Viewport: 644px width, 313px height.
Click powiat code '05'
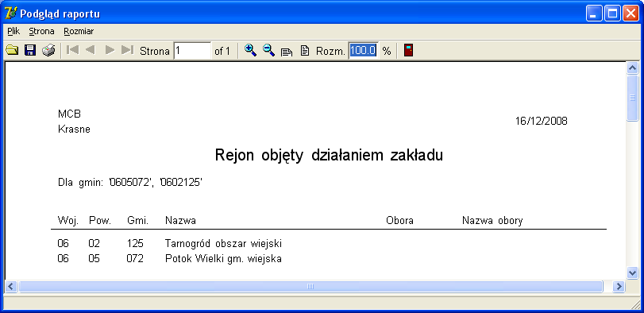94,259
